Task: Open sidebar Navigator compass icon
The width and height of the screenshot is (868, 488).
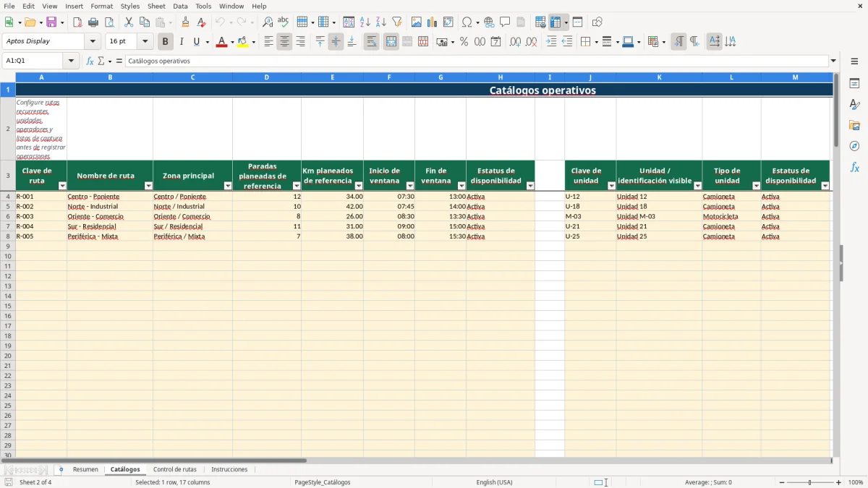Action: click(x=854, y=146)
